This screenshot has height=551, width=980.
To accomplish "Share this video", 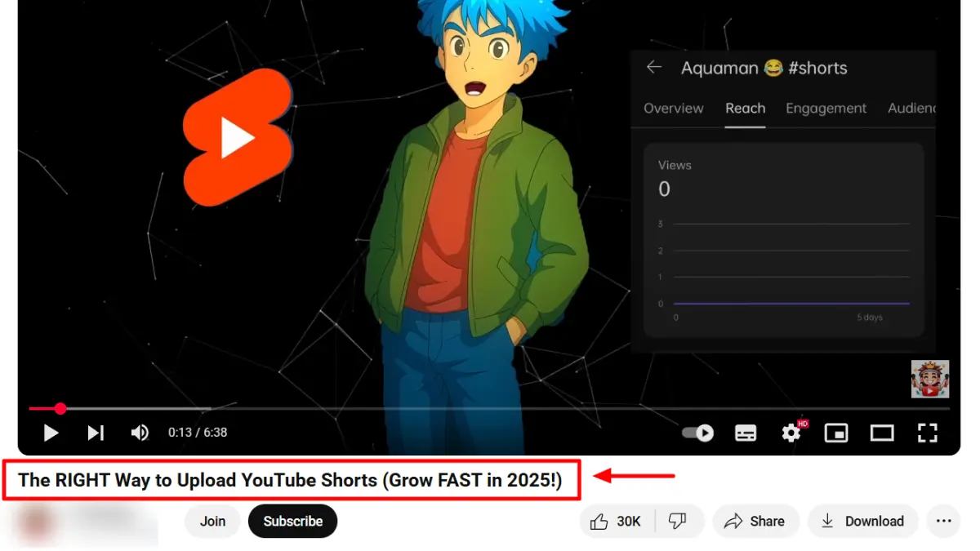I will [755, 521].
